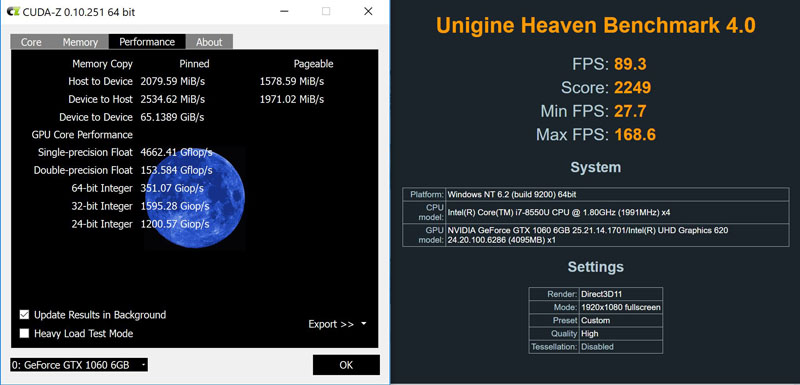The height and width of the screenshot is (385, 800).
Task: Click the Memory Copy label
Action: point(103,64)
